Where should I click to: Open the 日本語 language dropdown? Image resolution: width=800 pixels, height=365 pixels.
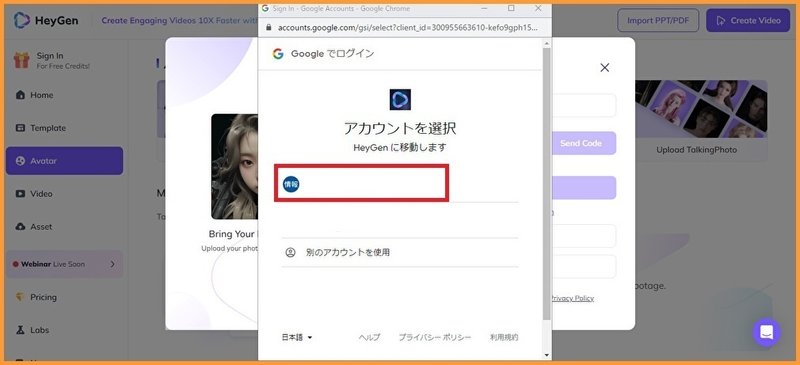pyautogui.click(x=296, y=337)
